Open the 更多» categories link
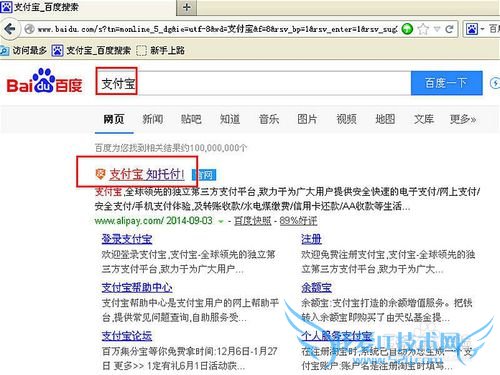Viewport: 500px width, 375px height. tap(463, 119)
